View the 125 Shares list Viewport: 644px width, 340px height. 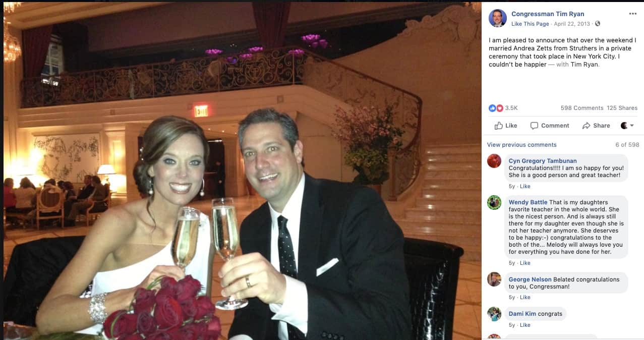622,108
